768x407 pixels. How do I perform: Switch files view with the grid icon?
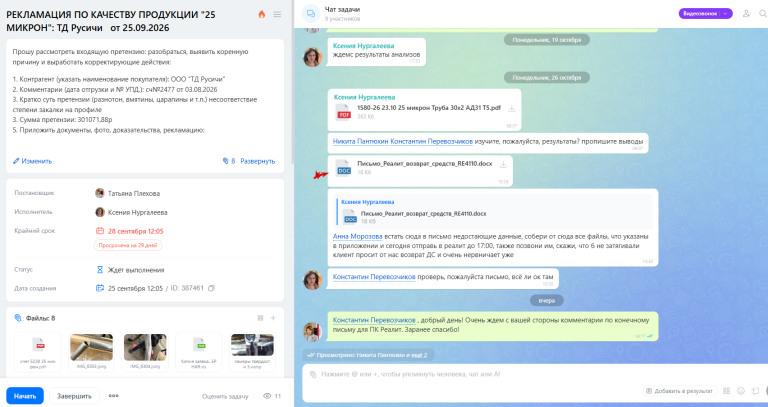pos(260,318)
